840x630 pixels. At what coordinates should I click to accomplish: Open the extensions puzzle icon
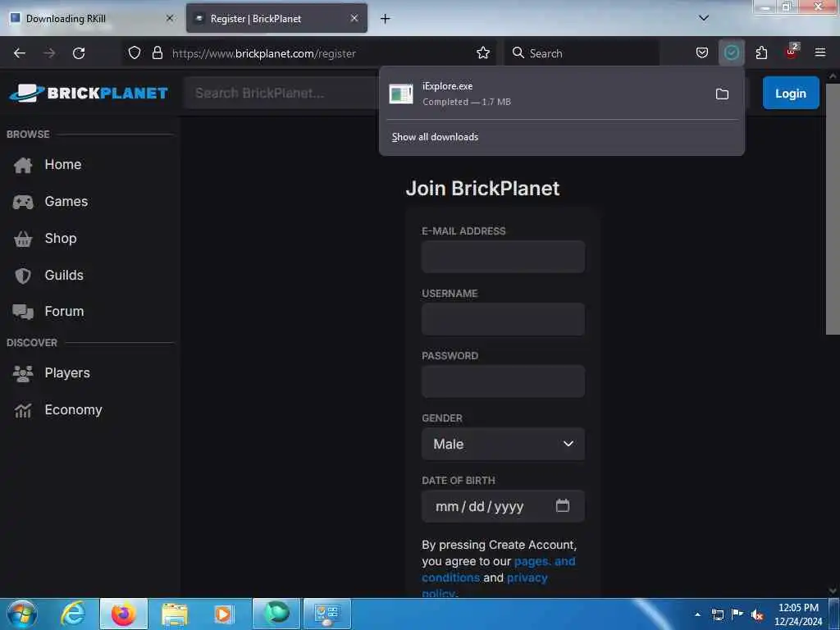tap(761, 53)
